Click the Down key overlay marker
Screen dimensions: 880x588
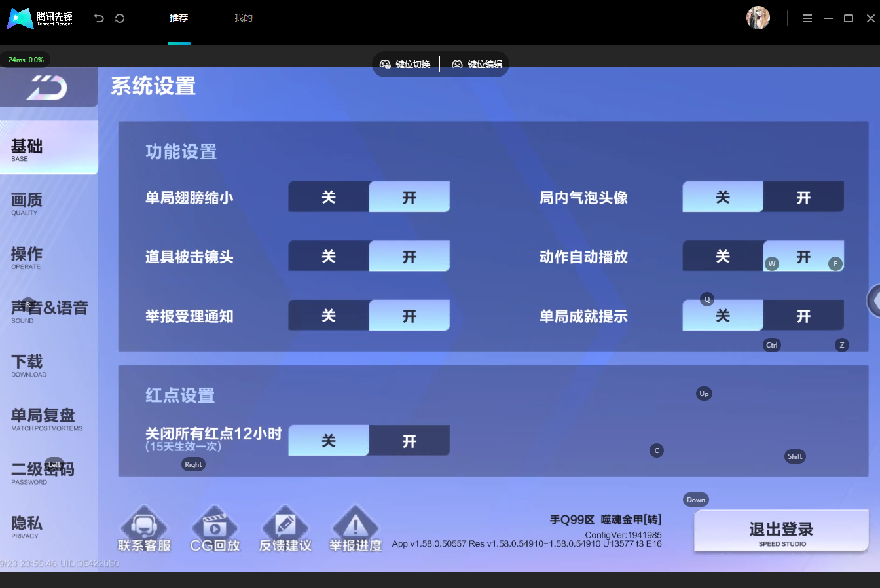coord(696,500)
